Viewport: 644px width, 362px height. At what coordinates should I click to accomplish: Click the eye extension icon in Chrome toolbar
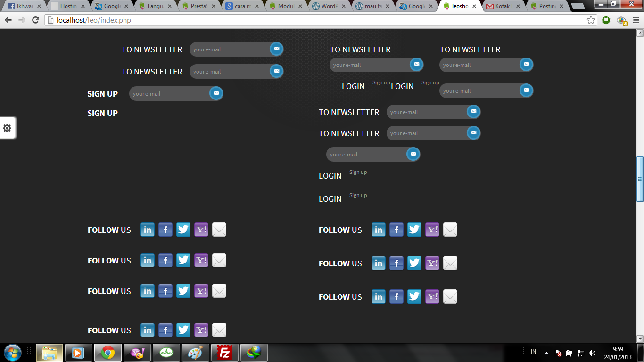[622, 21]
